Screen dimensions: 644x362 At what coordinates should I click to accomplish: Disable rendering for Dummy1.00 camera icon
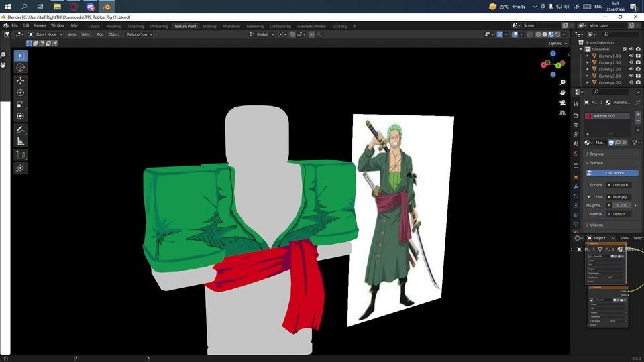coord(638,56)
